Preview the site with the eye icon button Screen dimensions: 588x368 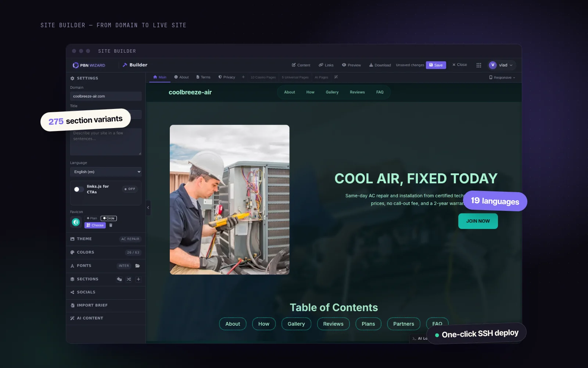351,65
